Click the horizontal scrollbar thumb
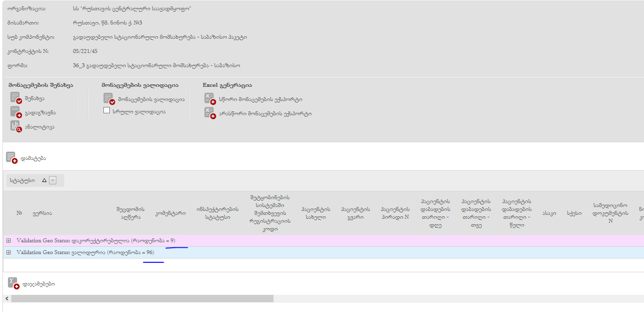The image size is (644, 312). click(x=142, y=299)
